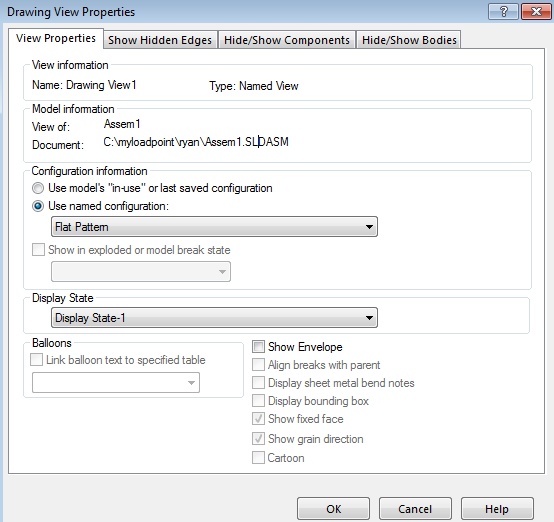Click the Type: Named View text
Image resolution: width=554 pixels, height=522 pixels.
pyautogui.click(x=254, y=86)
